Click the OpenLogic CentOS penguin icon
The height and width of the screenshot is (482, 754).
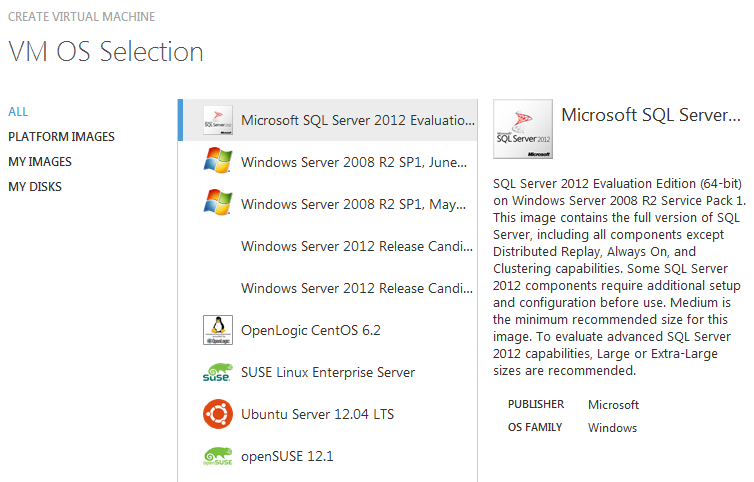coord(217,330)
